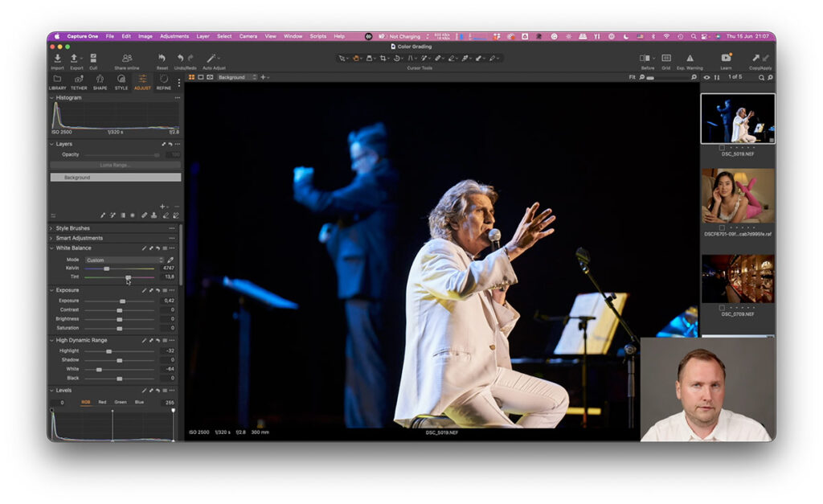Select the Crop cursor tool

pyautogui.click(x=383, y=58)
